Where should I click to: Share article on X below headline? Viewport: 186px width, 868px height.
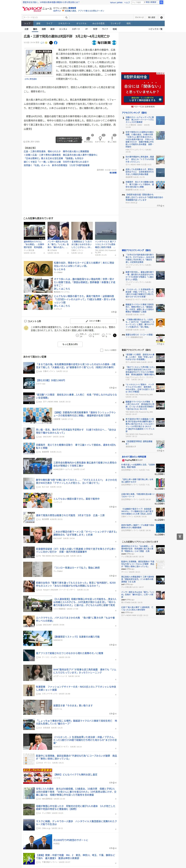[x=51, y=43]
